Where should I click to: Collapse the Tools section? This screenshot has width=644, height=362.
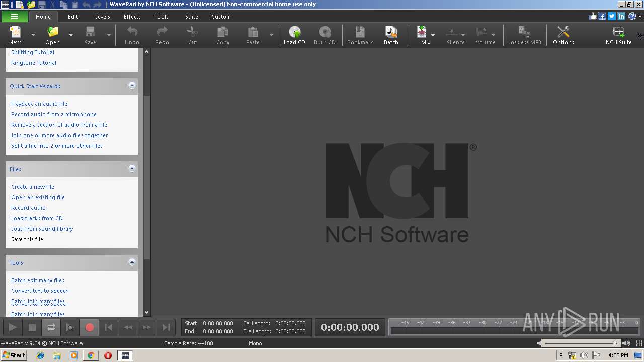coord(132,262)
